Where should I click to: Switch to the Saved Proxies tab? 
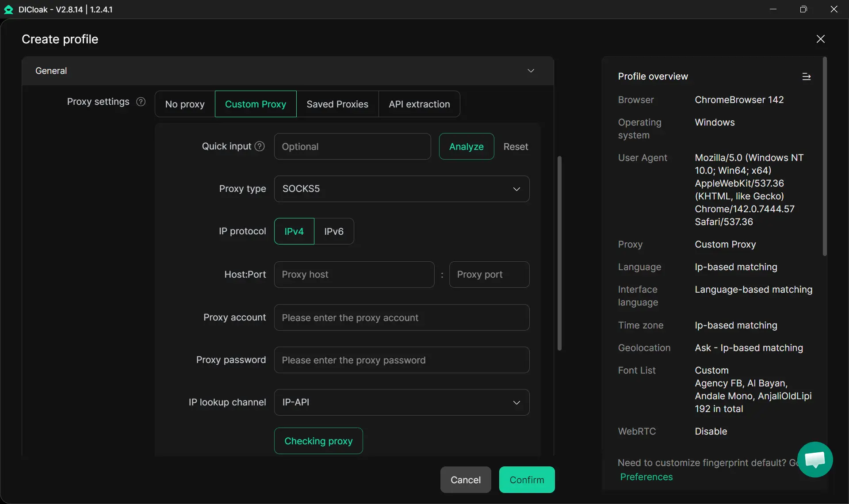click(x=337, y=104)
